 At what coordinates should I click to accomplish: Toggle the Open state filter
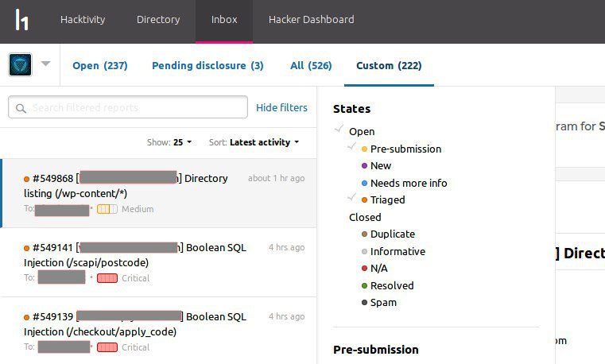coord(362,131)
